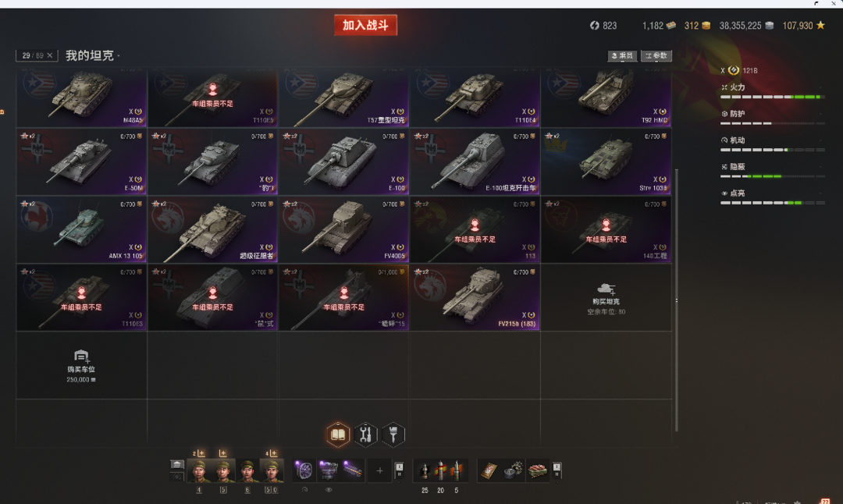Viewport: 843px width, 504px height.
Task: Open the field manual book hexagon icon
Action: pos(338,434)
